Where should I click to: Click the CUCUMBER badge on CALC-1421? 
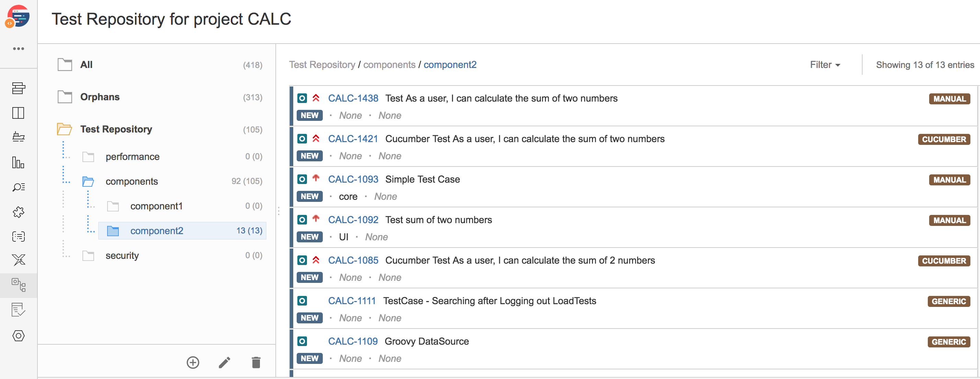pyautogui.click(x=944, y=139)
